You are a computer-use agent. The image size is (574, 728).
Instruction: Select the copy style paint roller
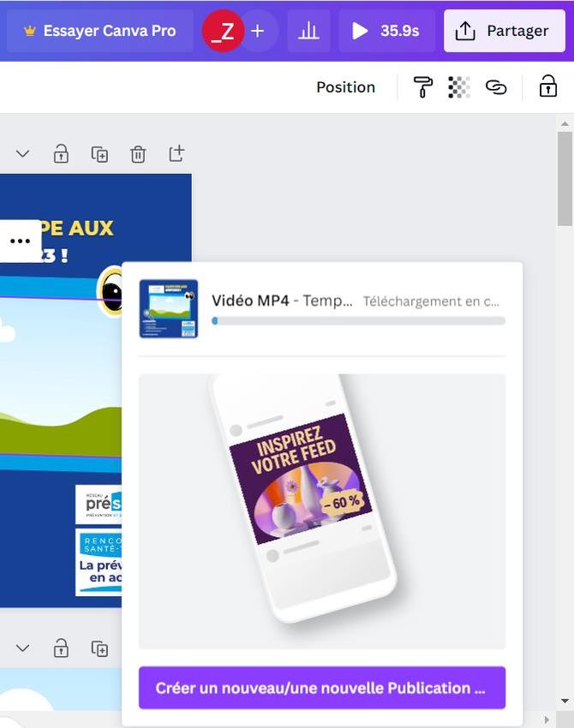pos(423,87)
